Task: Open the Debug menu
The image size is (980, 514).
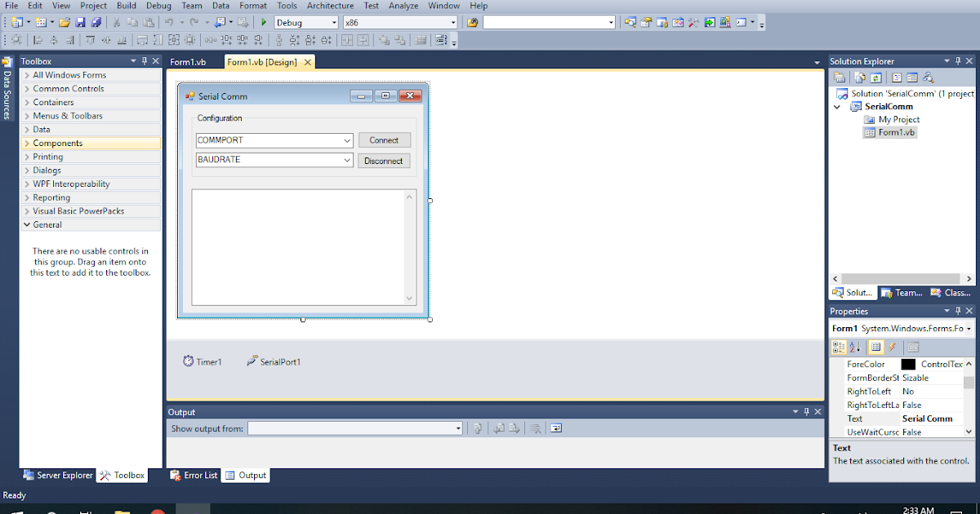Action: click(x=158, y=6)
